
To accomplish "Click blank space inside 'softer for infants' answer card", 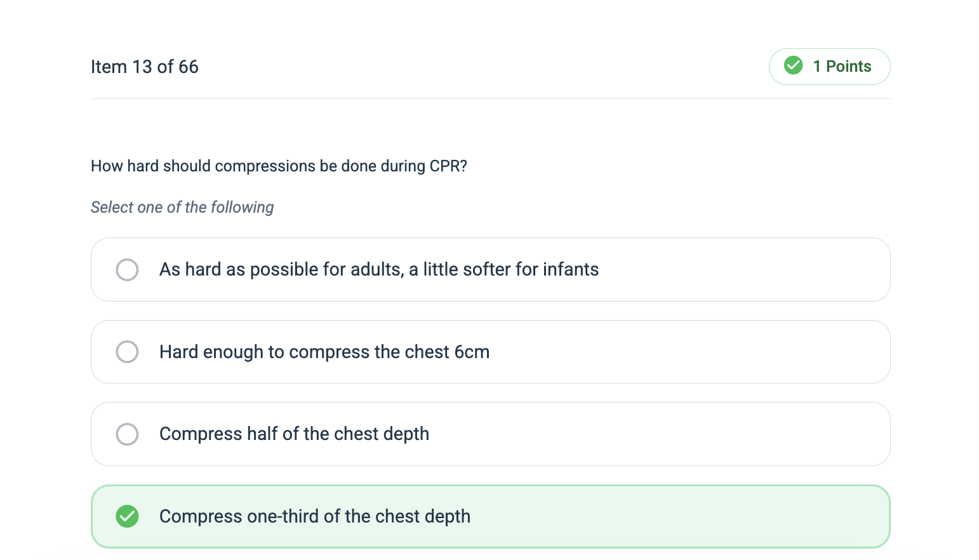I will click(x=743, y=270).
